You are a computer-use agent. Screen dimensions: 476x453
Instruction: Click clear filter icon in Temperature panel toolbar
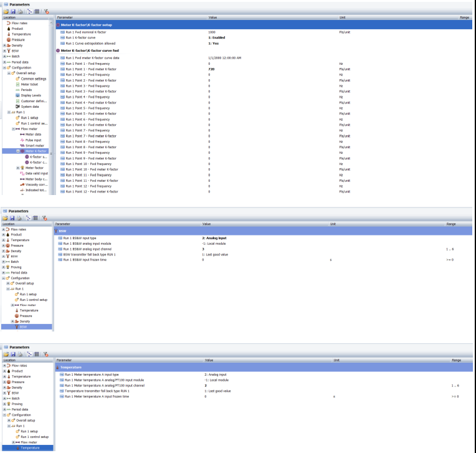coord(46,355)
